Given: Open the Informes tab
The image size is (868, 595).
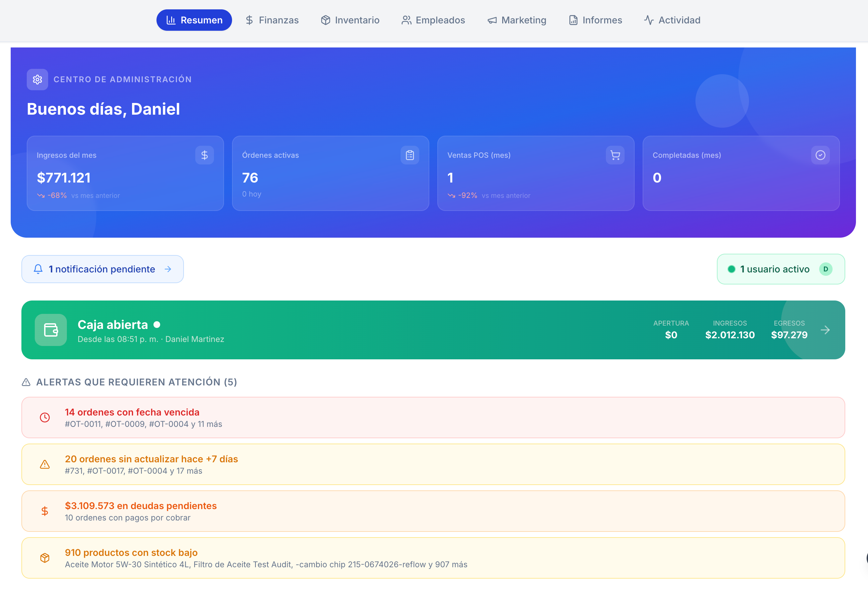Looking at the screenshot, I should tap(595, 20).
